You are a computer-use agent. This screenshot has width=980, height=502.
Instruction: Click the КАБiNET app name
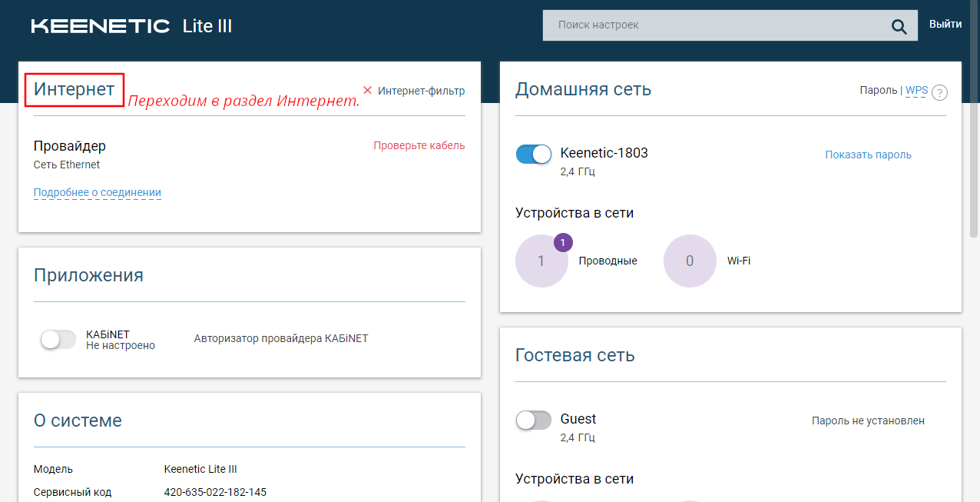coord(108,334)
